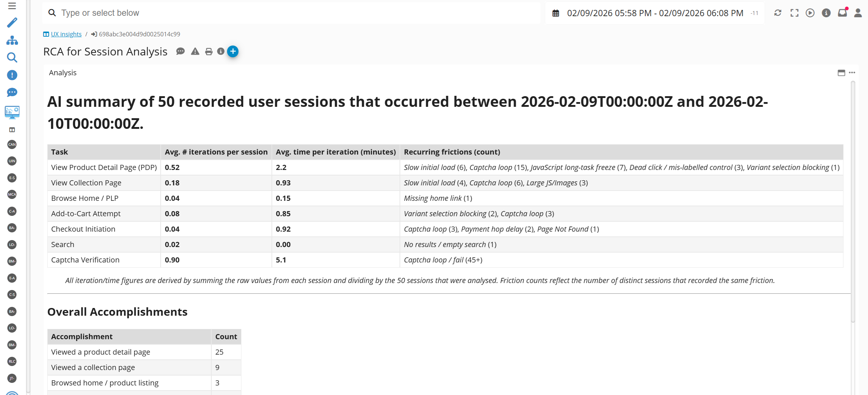
Task: Click the topology hierarchy icon in sidebar
Action: click(12, 40)
